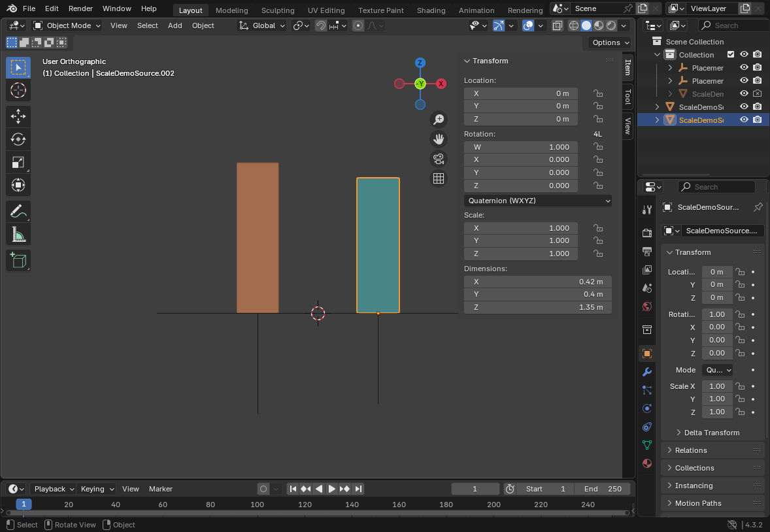Click the viewport zoom magnifier icon
Image resolution: width=770 pixels, height=532 pixels.
click(x=439, y=120)
